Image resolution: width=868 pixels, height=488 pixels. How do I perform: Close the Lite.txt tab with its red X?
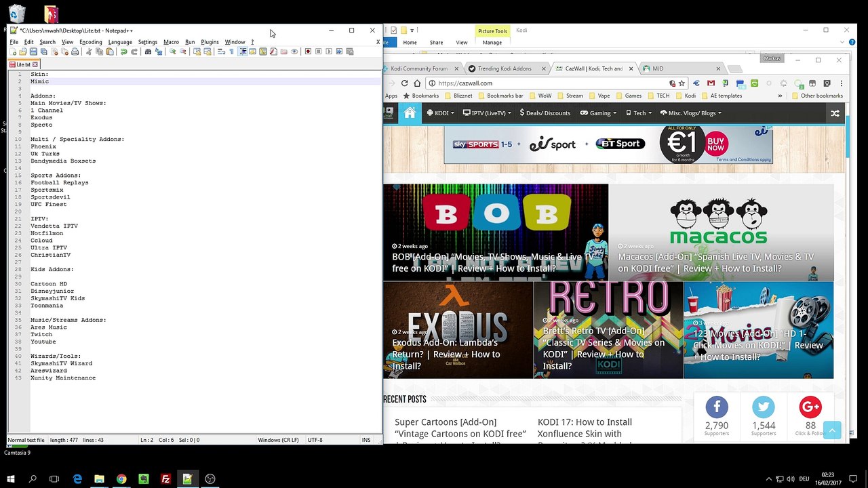point(36,64)
